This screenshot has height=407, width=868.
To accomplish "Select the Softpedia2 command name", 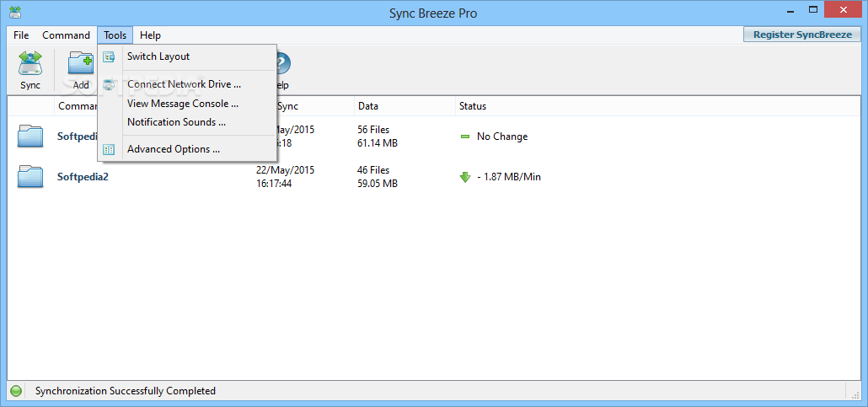I will pyautogui.click(x=83, y=177).
